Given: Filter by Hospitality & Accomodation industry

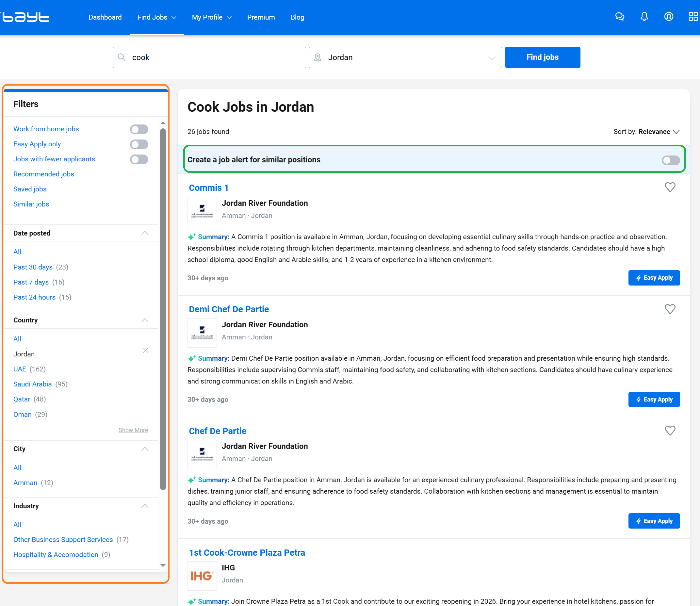Looking at the screenshot, I should [56, 555].
